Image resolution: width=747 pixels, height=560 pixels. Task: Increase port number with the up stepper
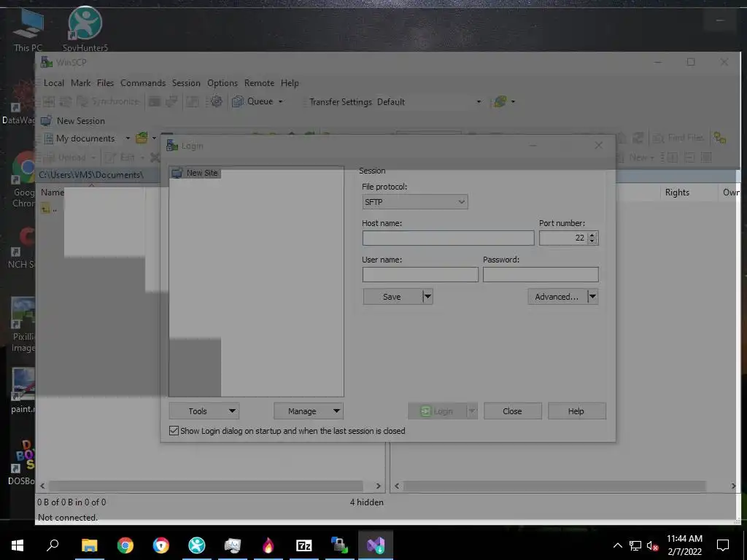click(x=592, y=235)
